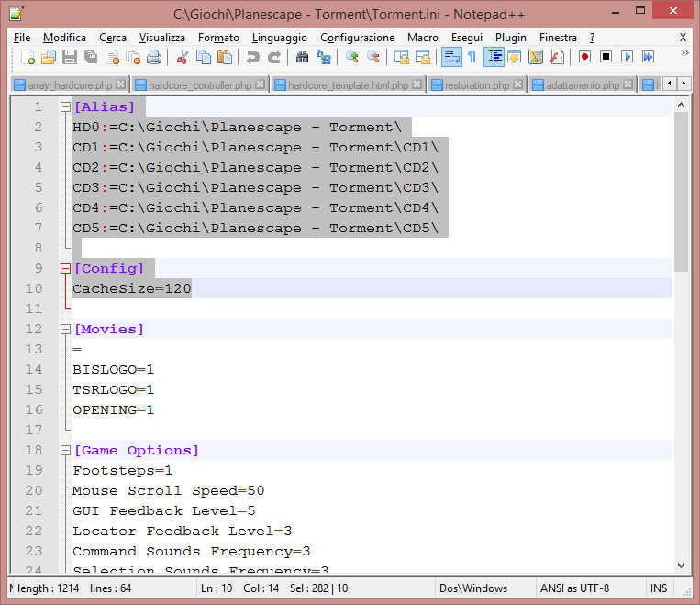700x605 pixels.
Task: Collapse the [Alias] section fold
Action: pyautogui.click(x=66, y=106)
